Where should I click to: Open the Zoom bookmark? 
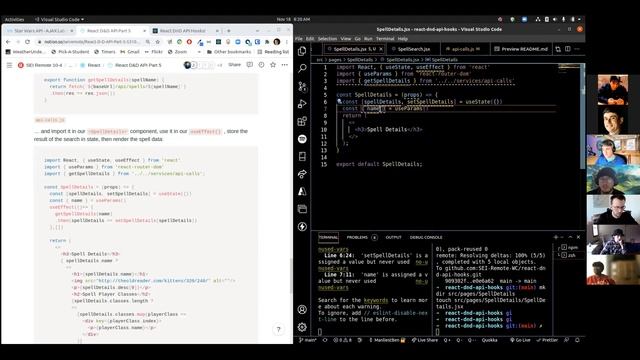[x=178, y=52]
